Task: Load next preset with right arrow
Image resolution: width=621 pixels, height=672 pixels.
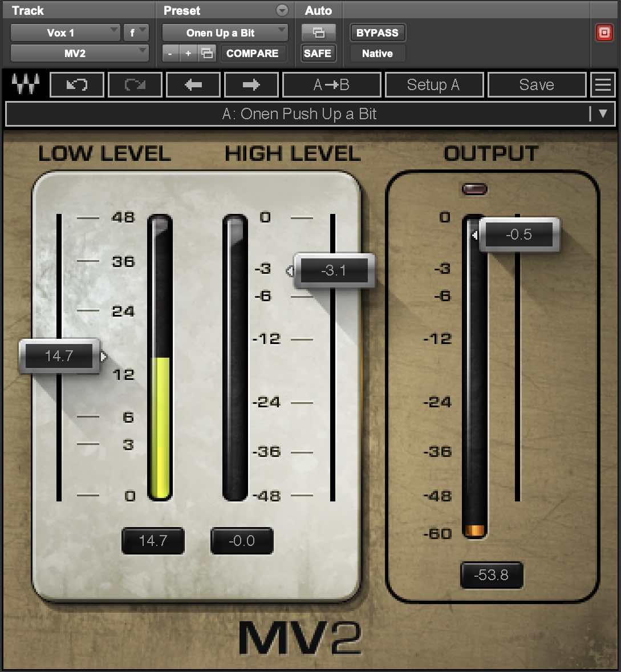Action: click(x=251, y=85)
